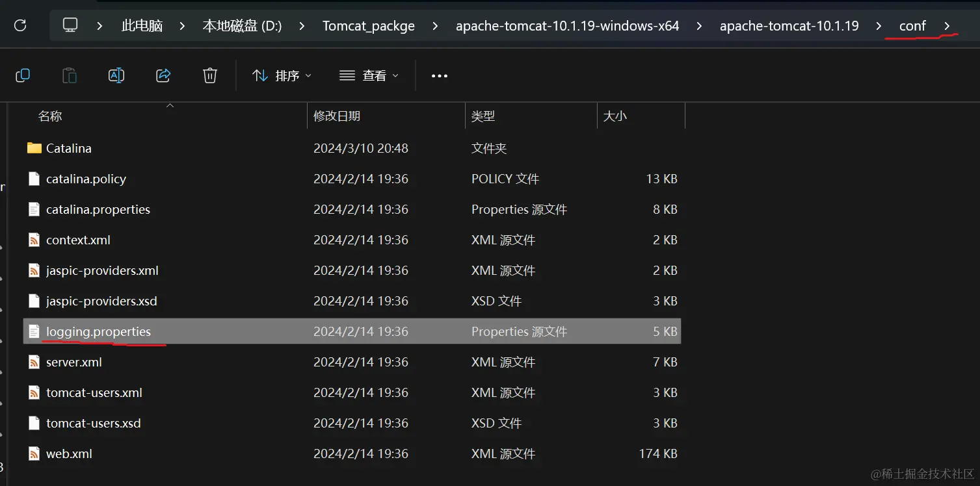Sort files by the 大小 column header
This screenshot has width=980, height=486.
point(615,116)
